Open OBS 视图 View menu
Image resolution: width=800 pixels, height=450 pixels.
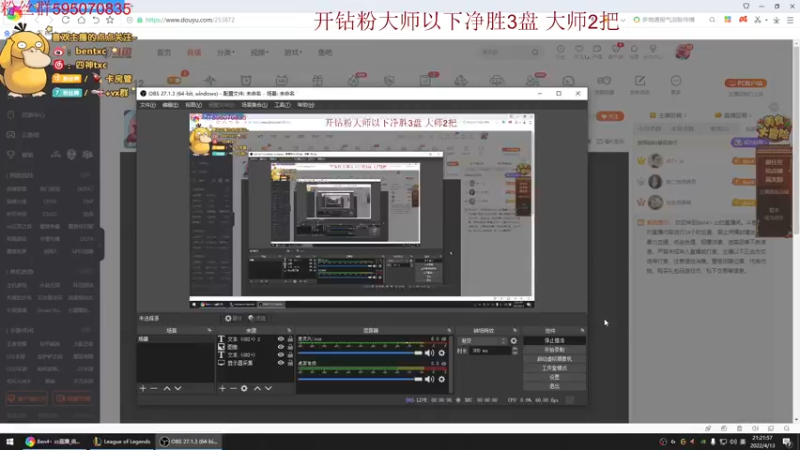click(x=193, y=105)
